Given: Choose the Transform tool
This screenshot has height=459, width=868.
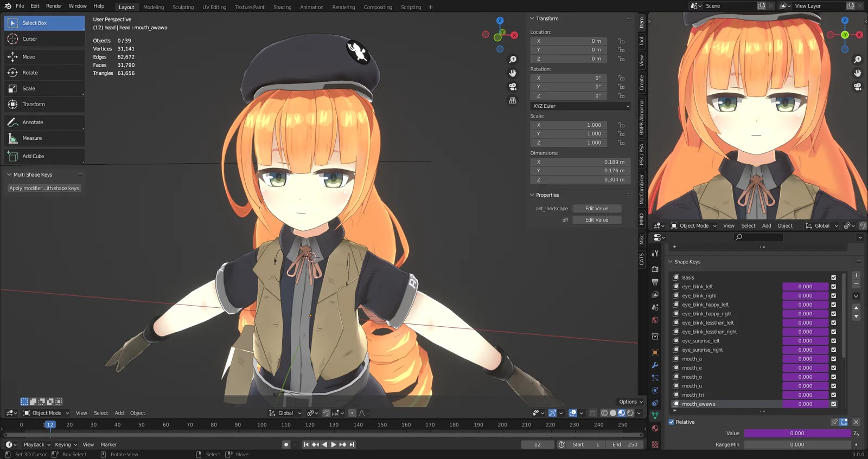Looking at the screenshot, I should tap(44, 104).
